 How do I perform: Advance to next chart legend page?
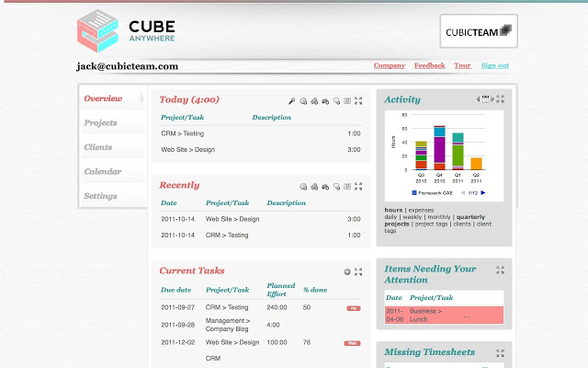coord(483,192)
